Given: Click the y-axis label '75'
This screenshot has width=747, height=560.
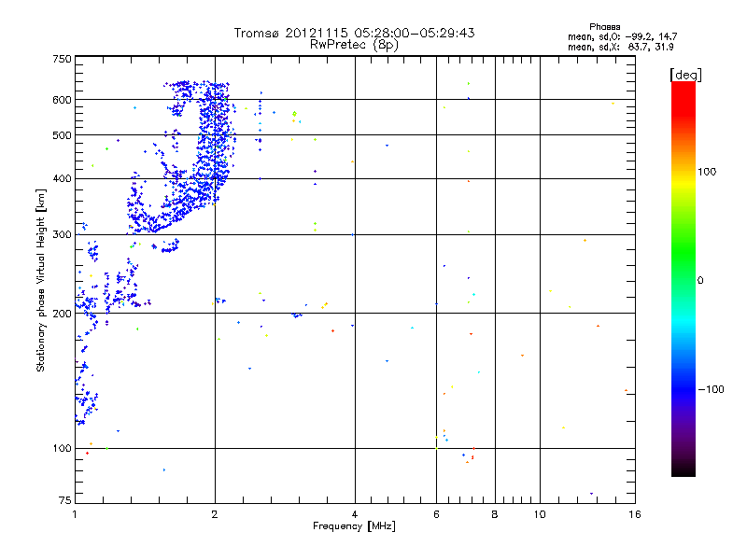Looking at the screenshot, I should point(65,500).
